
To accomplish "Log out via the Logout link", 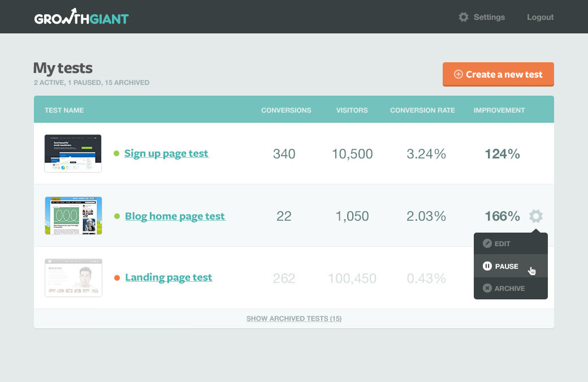I will coord(540,17).
